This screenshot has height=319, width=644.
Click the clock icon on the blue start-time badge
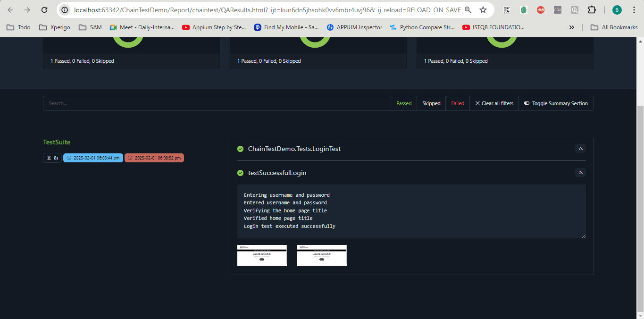pos(69,158)
